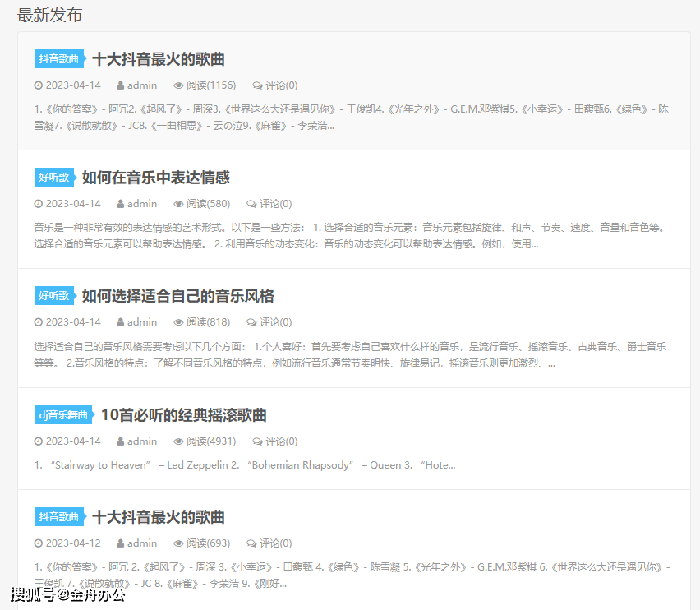Click the excerpt starting '音乐是一种非常有效的'
700x610 pixels.
pyautogui.click(x=351, y=236)
